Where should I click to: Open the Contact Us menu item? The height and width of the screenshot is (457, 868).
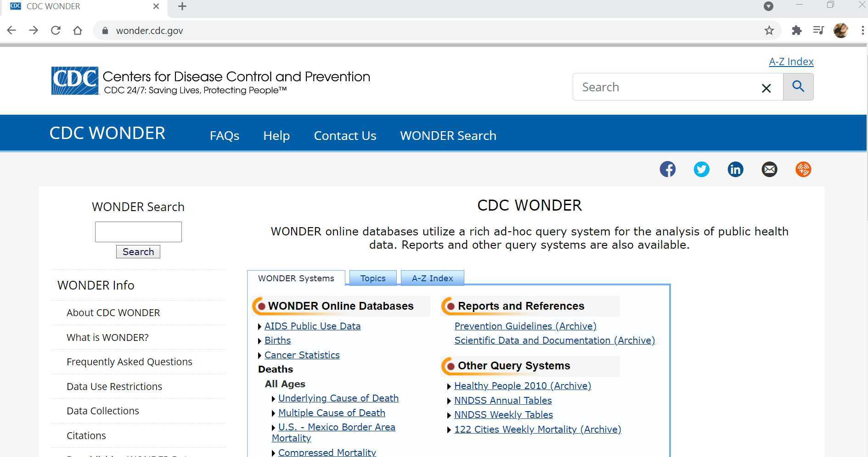coord(345,135)
